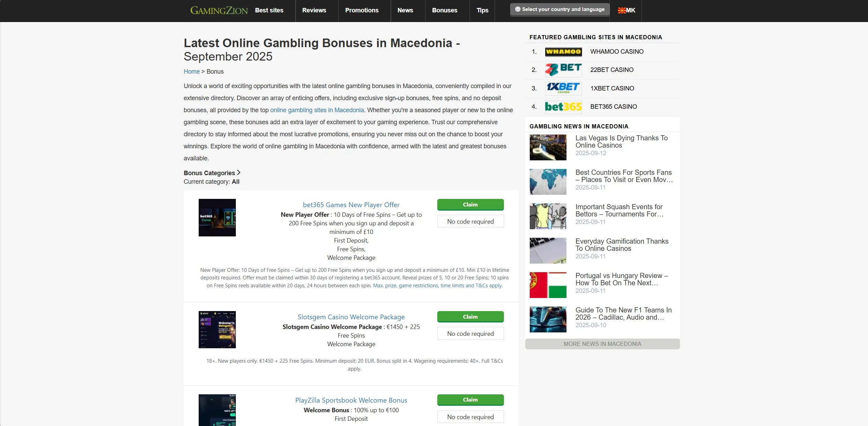This screenshot has height=426, width=868.
Task: Click the Portugal Hungary flags thumbnail
Action: pyautogui.click(x=548, y=285)
